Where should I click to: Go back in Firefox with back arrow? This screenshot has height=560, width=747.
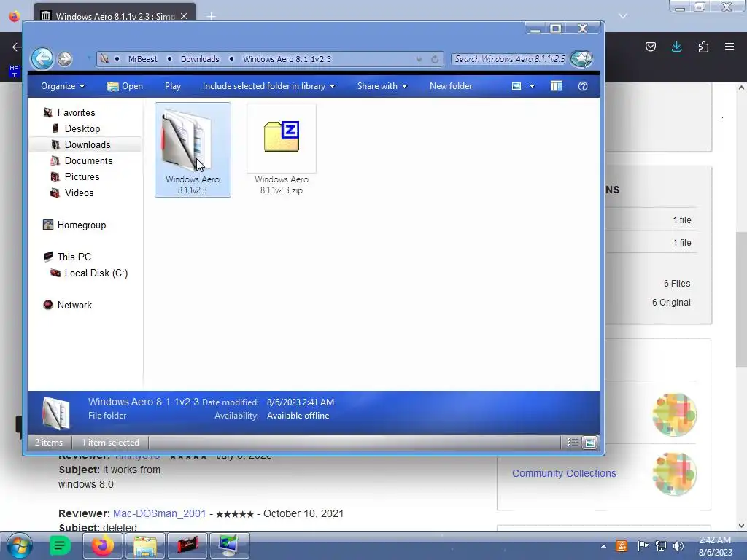click(17, 47)
